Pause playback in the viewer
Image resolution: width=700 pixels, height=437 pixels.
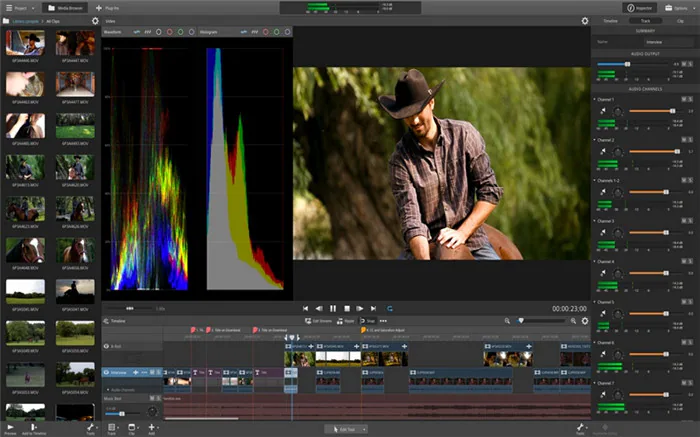coord(332,308)
